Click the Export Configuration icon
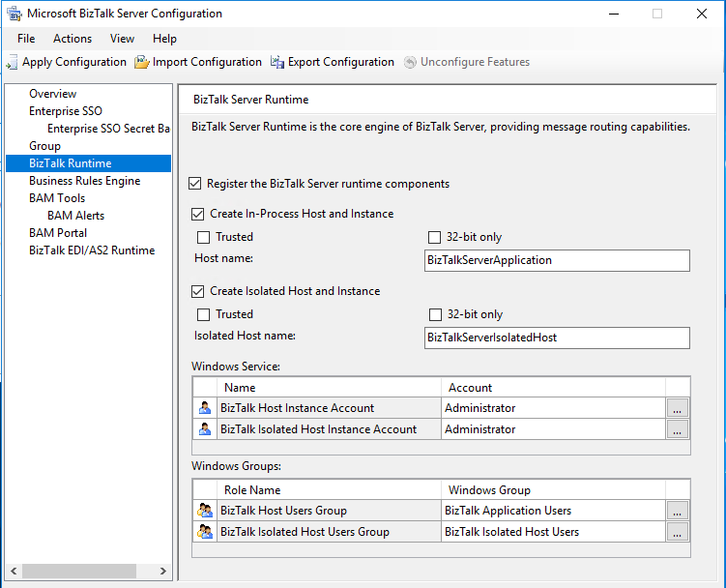Viewport: 726px width, 588px height. click(x=277, y=62)
